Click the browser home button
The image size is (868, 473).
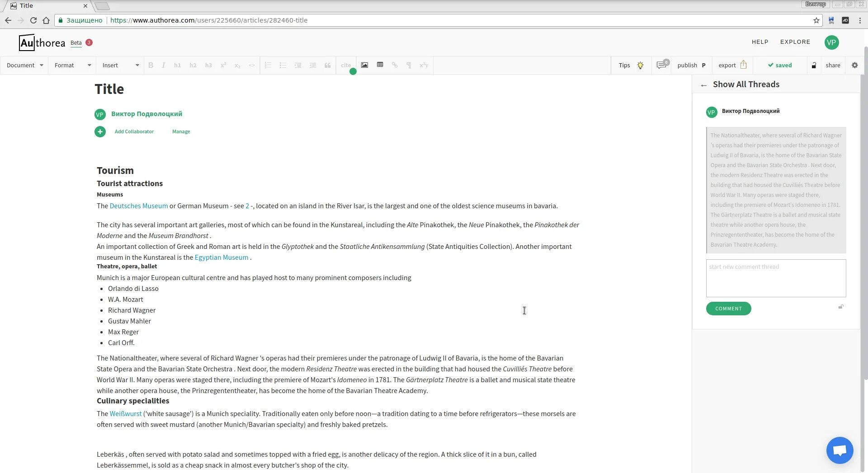click(46, 20)
